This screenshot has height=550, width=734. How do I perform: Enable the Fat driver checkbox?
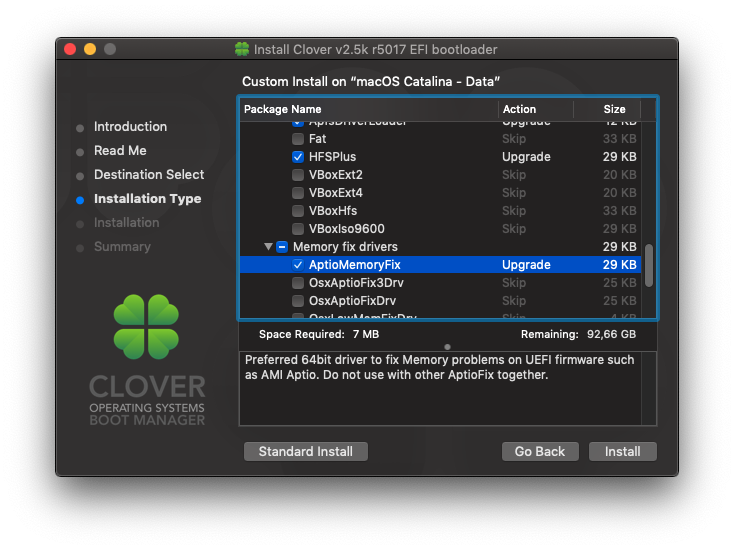coord(298,139)
